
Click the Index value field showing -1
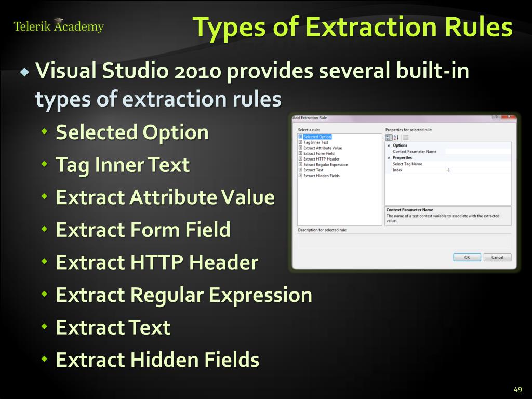[478, 170]
